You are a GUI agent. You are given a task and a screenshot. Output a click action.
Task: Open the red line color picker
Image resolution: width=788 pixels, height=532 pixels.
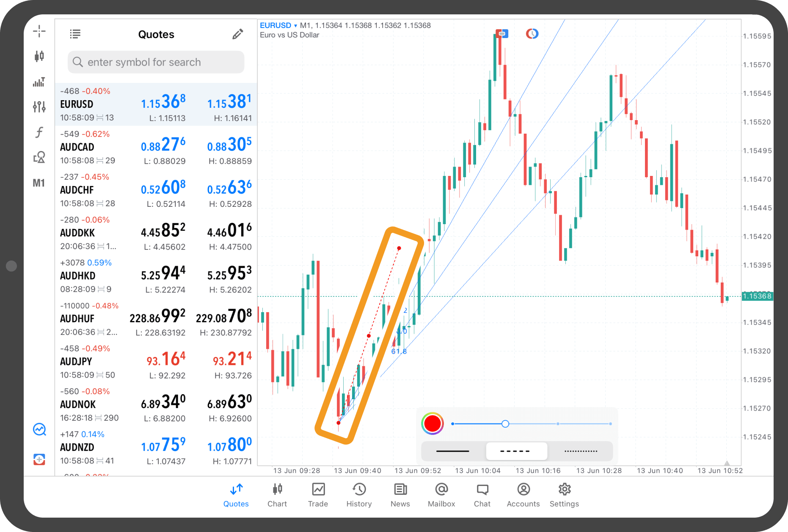coord(432,423)
